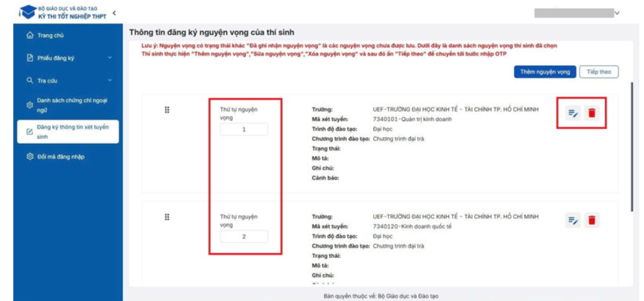Click the search icon beside Tra cứu

(30, 81)
